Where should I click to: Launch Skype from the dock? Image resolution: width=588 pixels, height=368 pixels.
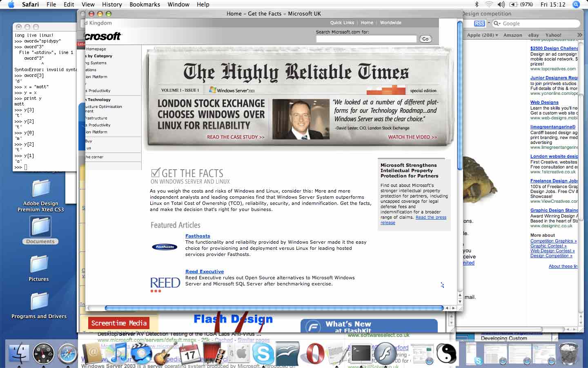(x=263, y=354)
